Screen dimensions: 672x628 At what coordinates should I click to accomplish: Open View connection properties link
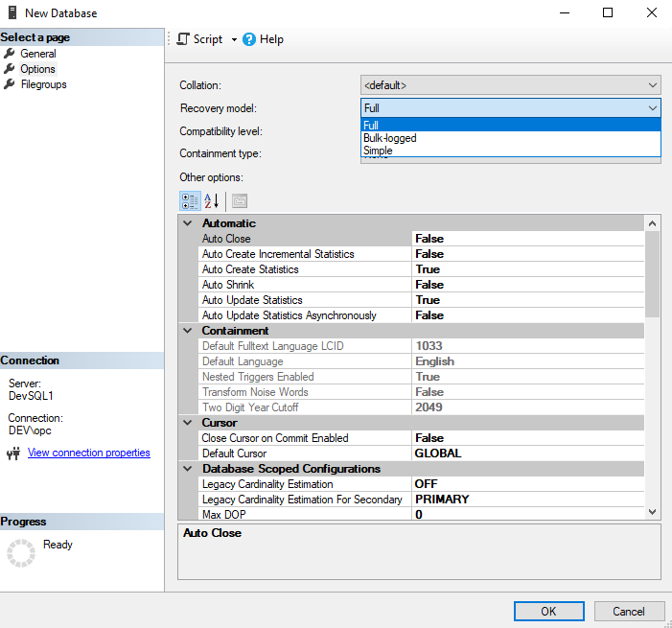coord(89,453)
